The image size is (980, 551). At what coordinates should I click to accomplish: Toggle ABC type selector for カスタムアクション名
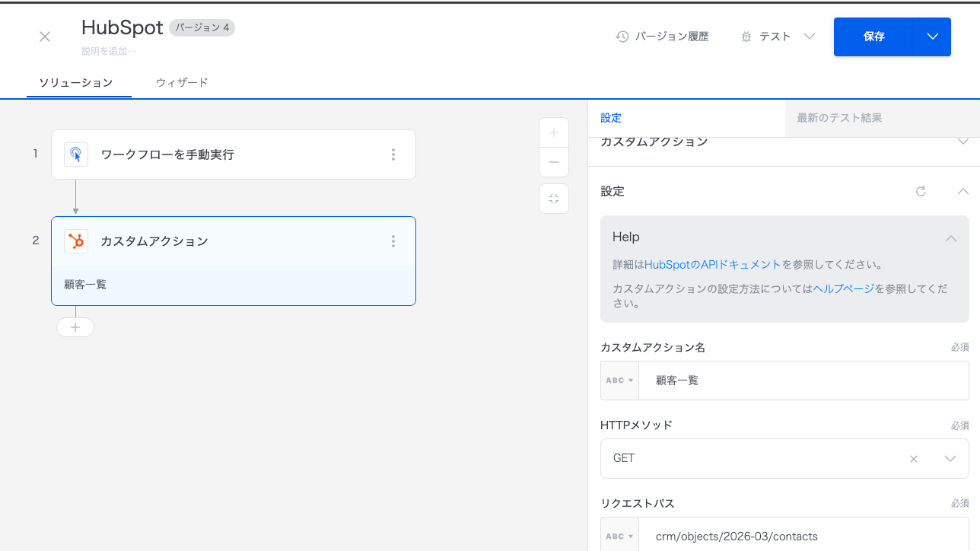point(619,381)
